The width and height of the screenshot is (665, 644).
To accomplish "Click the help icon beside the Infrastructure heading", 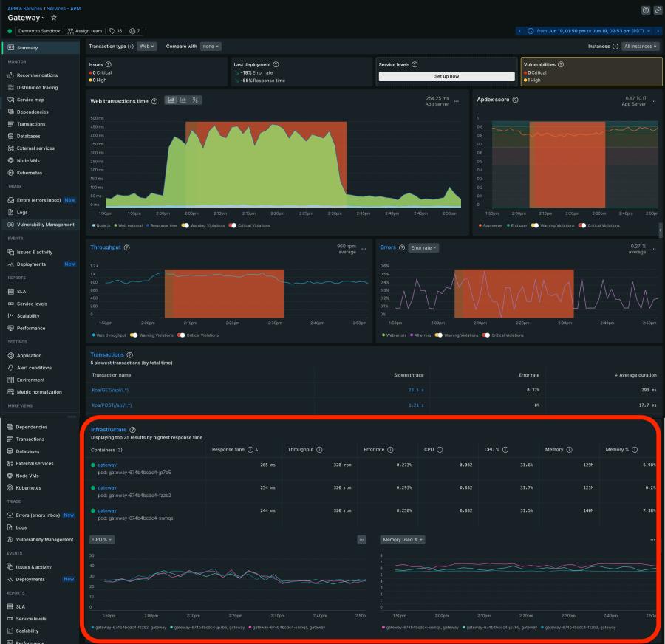I will [132, 430].
